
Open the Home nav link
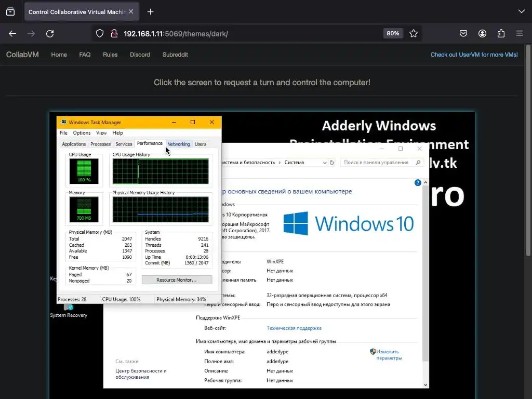pos(59,55)
